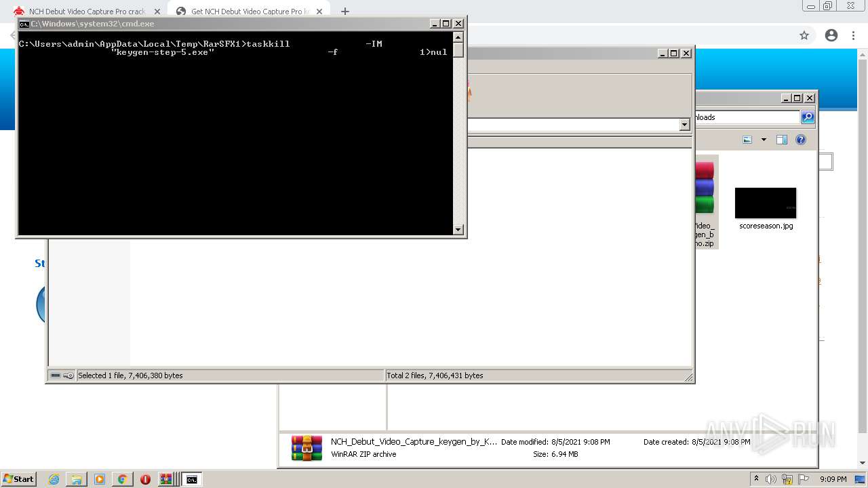Click Date created value in details pane
Viewport: 868px width, 488px height.
click(722, 442)
